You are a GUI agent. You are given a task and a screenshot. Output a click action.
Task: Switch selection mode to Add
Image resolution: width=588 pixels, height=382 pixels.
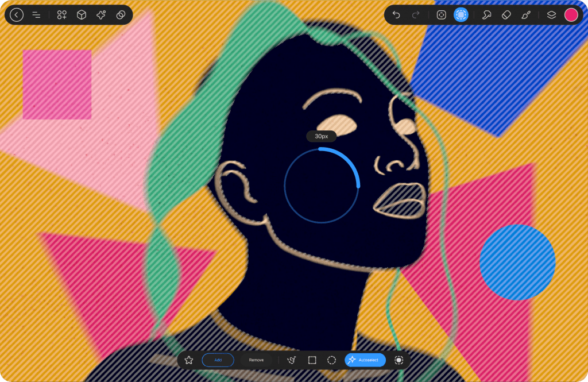coord(218,360)
